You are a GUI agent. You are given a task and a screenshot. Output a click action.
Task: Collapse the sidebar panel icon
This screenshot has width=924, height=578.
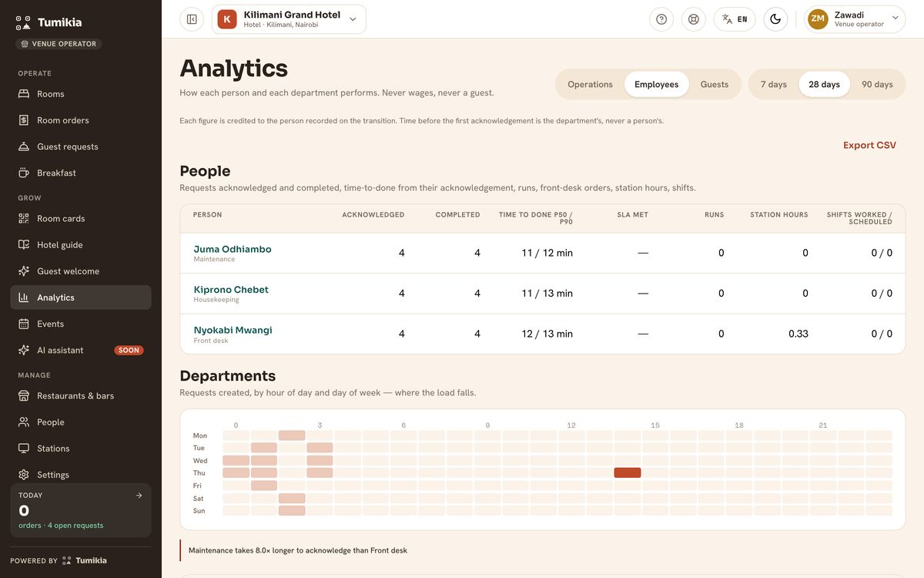tap(192, 19)
